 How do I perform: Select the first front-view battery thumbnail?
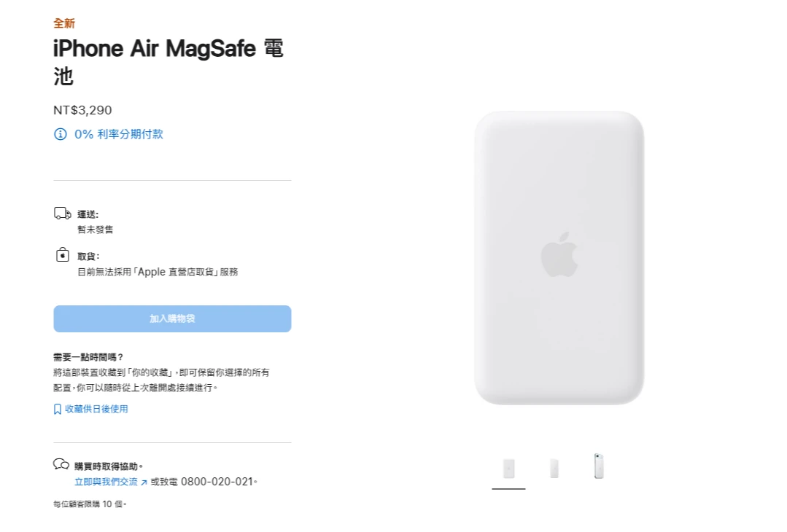(x=508, y=469)
